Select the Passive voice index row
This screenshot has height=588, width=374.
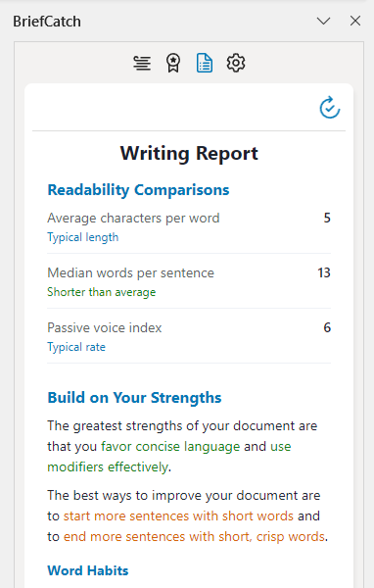(189, 336)
